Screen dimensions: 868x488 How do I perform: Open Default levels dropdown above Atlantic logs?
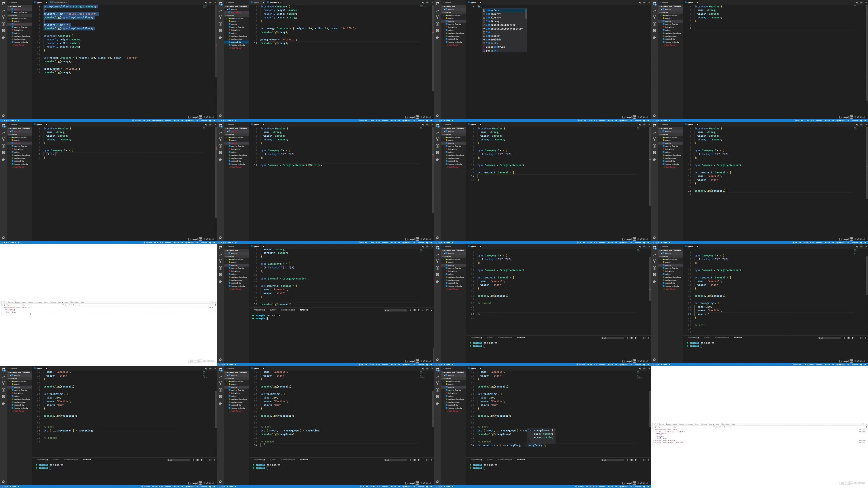(717, 427)
